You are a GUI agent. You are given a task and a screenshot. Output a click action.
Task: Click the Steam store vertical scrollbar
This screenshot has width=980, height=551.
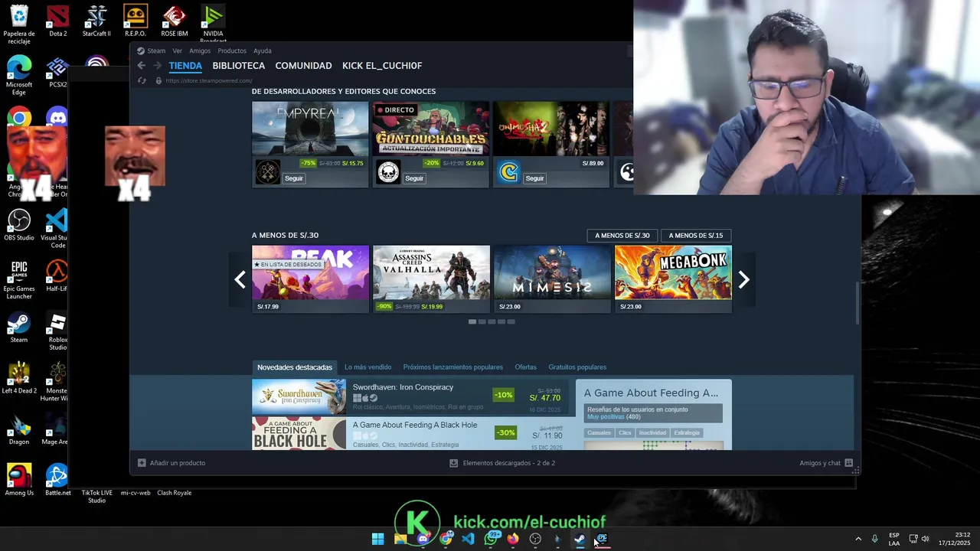click(x=857, y=303)
